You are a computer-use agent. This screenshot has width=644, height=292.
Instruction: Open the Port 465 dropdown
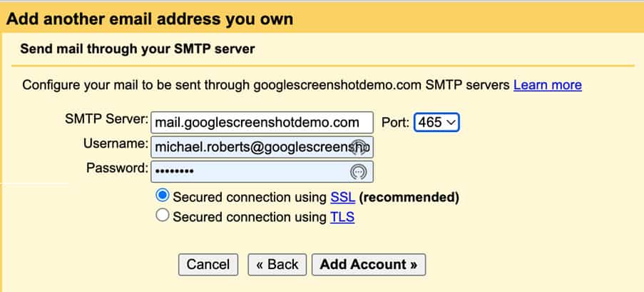click(x=436, y=123)
